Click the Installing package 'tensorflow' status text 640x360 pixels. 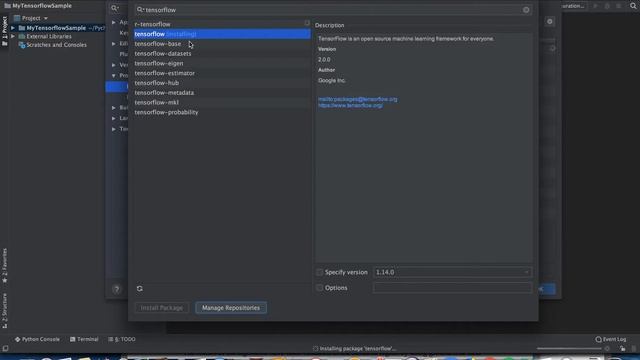point(358,349)
